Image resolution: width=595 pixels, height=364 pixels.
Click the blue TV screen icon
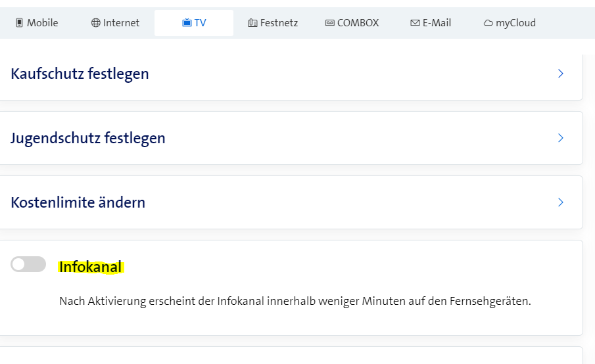pos(187,23)
